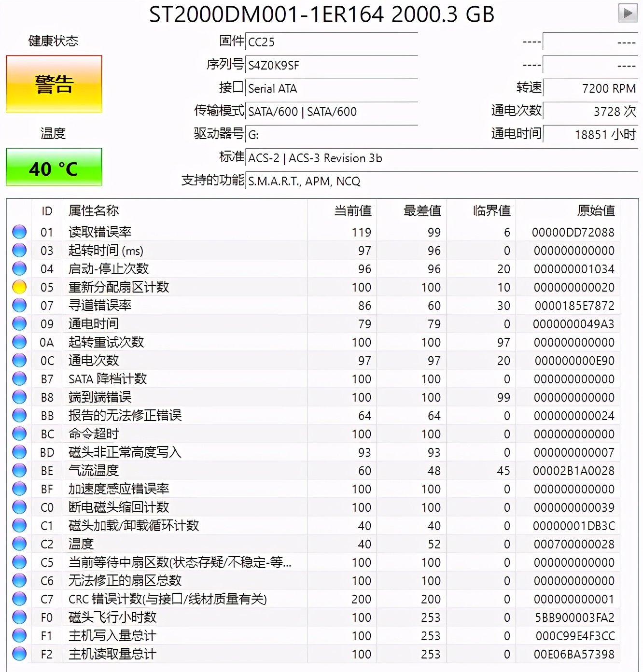Click the yellow warning icon for 重新分配扇区计数
Image resolution: width=643 pixels, height=672 pixels.
pyautogui.click(x=19, y=287)
